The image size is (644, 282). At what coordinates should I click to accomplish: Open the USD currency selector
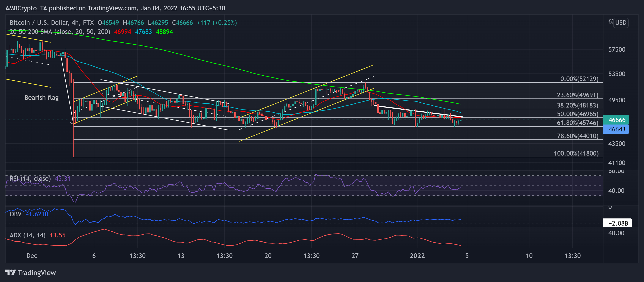620,23
